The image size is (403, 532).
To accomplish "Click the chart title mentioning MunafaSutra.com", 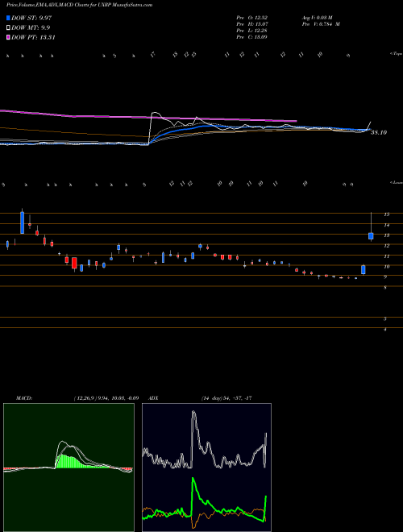I will (79, 5).
